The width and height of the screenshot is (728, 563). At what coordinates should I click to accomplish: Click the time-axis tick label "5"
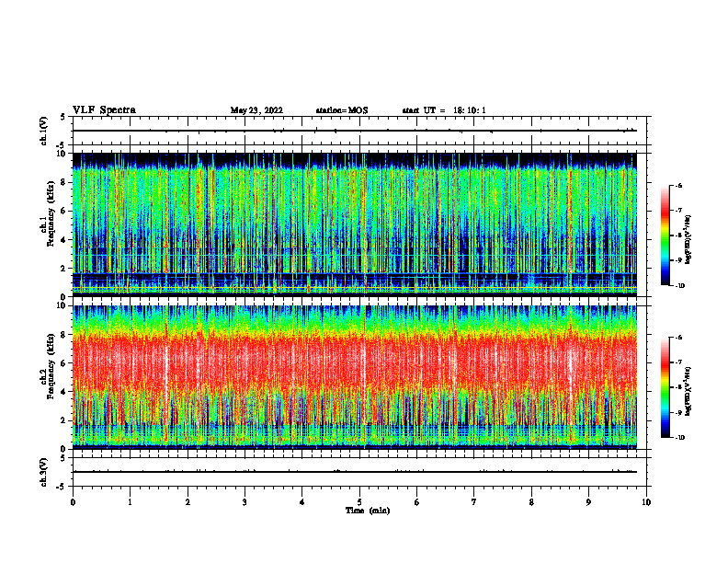(359, 502)
